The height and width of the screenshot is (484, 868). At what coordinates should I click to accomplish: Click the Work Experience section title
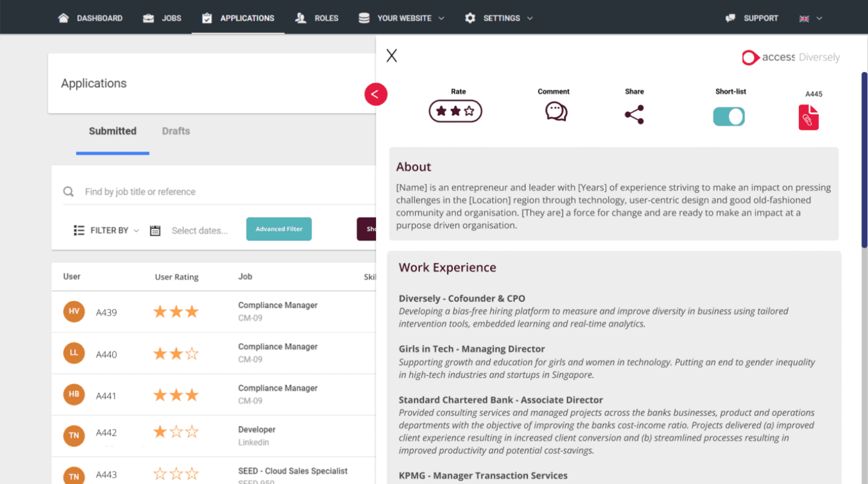click(447, 267)
